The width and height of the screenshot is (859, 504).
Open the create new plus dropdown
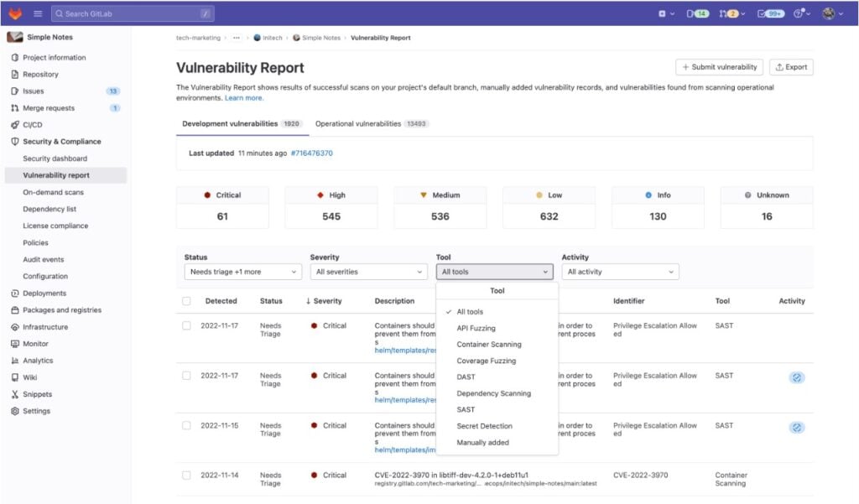[x=666, y=13]
